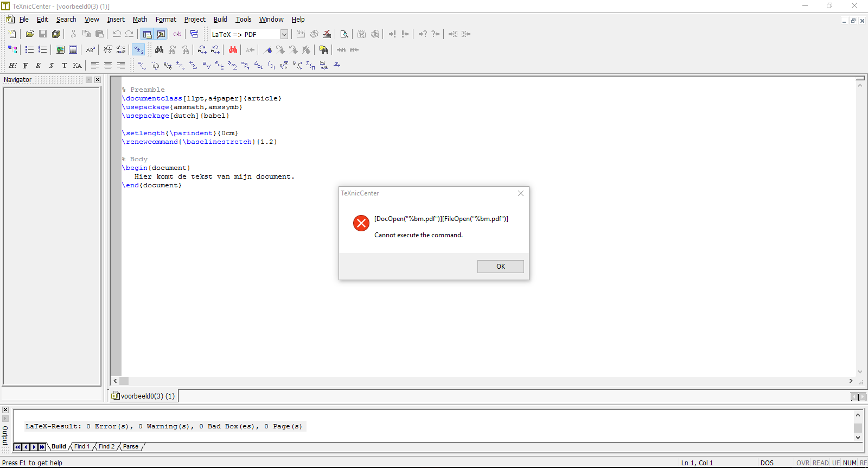Click the black binoculars Find icon

[x=159, y=49]
